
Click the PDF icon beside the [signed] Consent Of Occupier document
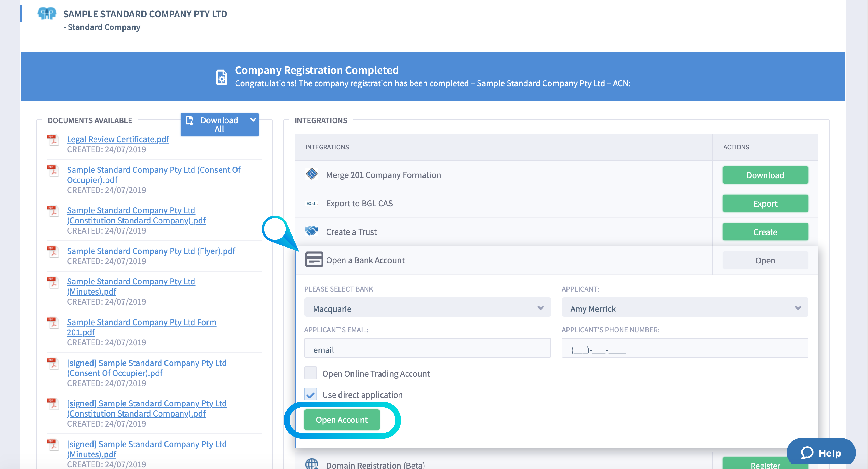[x=53, y=363]
